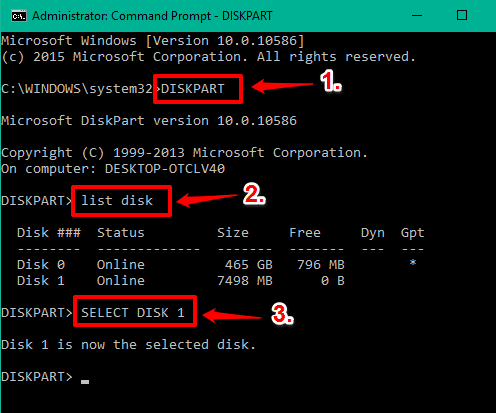Click the Status column header
This screenshot has height=413, width=496.
(x=121, y=233)
